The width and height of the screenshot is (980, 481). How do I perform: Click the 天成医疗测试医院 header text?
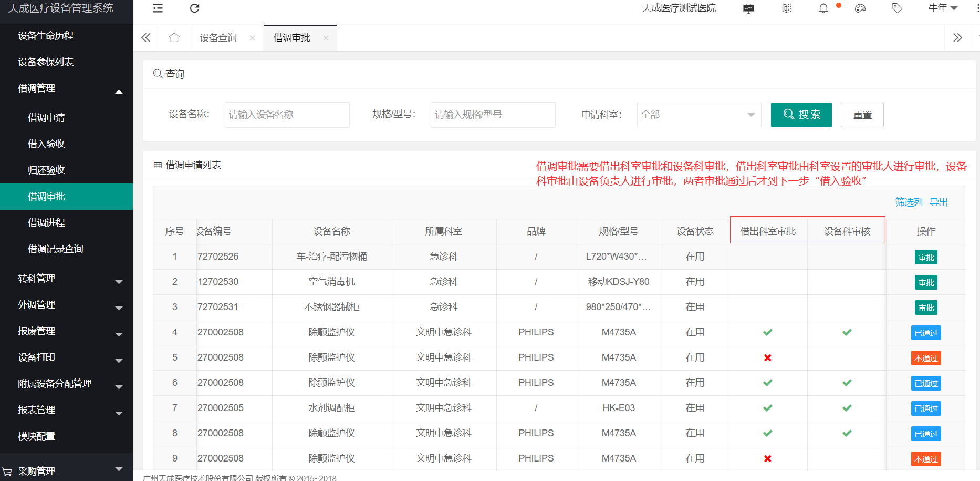[679, 8]
